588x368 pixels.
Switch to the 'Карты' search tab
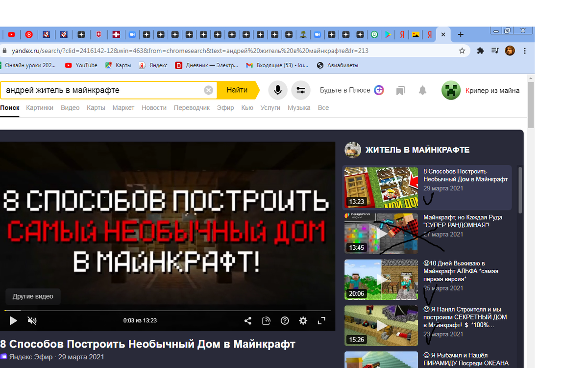tap(96, 107)
